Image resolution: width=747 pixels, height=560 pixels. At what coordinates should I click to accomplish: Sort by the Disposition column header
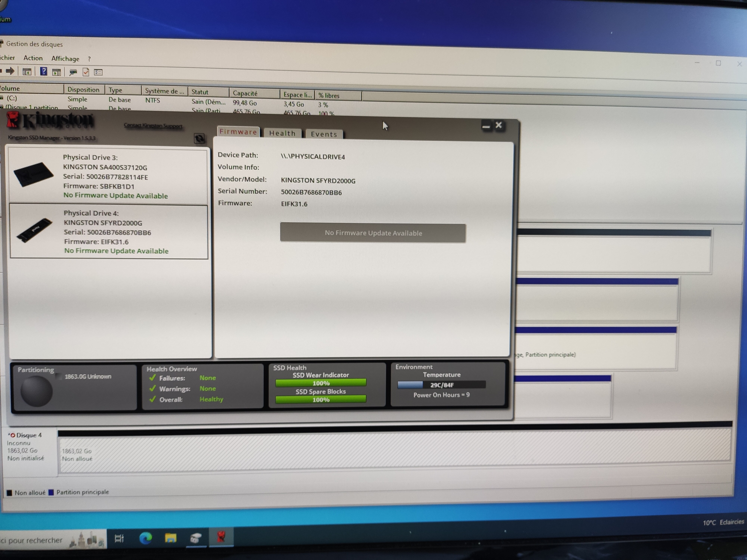(84, 89)
